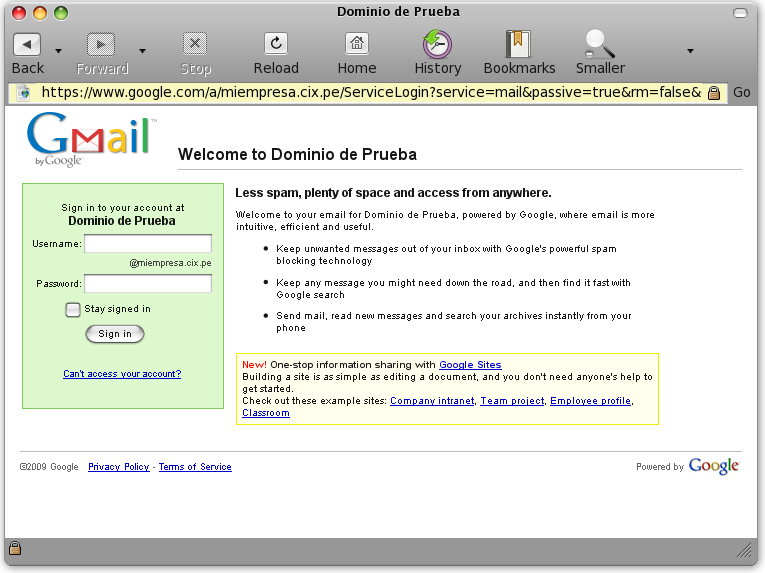The image size is (765, 573).
Task: Click the status bar security padlock
Action: point(15,548)
